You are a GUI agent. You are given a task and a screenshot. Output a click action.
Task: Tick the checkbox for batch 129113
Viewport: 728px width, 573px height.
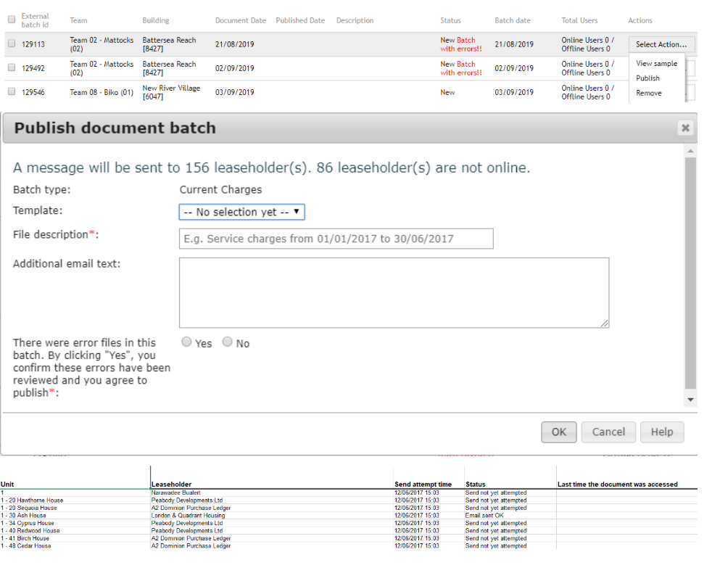click(x=11, y=43)
